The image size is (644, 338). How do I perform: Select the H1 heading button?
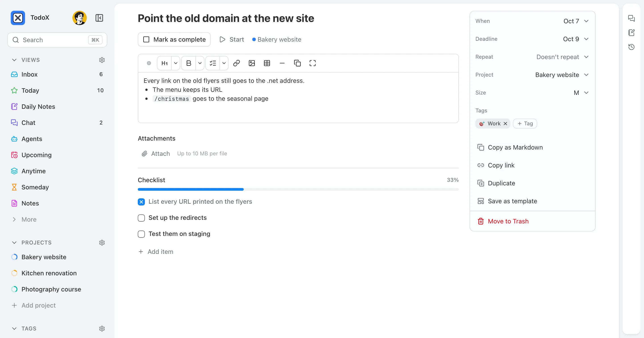tap(165, 63)
